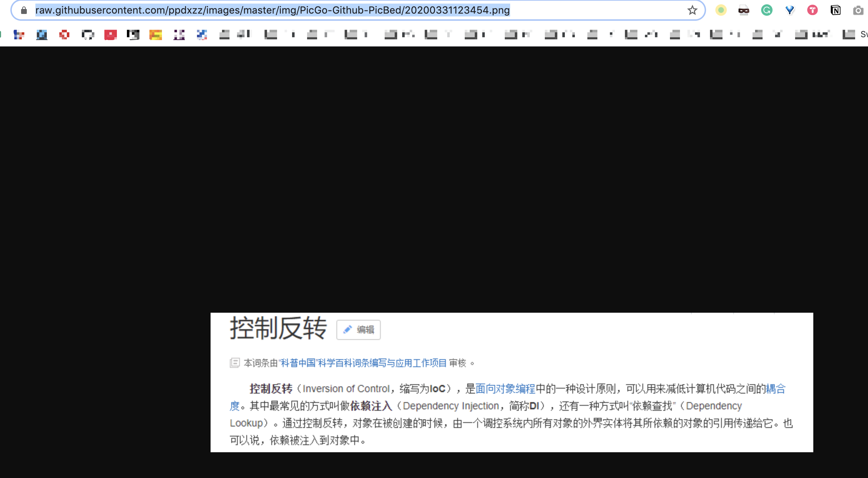Follow the 面向对象编程 link
The width and height of the screenshot is (868, 478).
click(x=506, y=389)
